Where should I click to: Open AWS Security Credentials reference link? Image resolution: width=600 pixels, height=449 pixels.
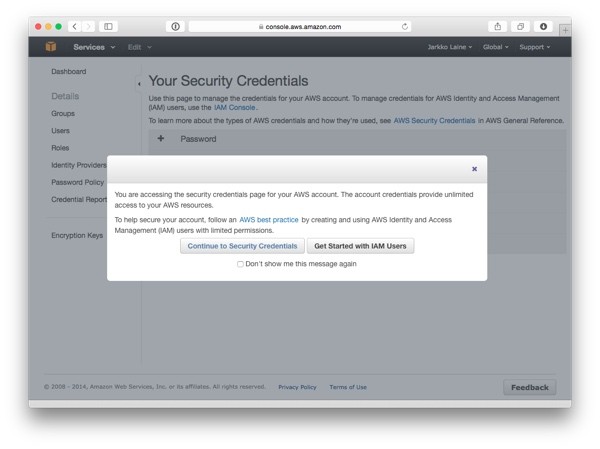pos(434,121)
